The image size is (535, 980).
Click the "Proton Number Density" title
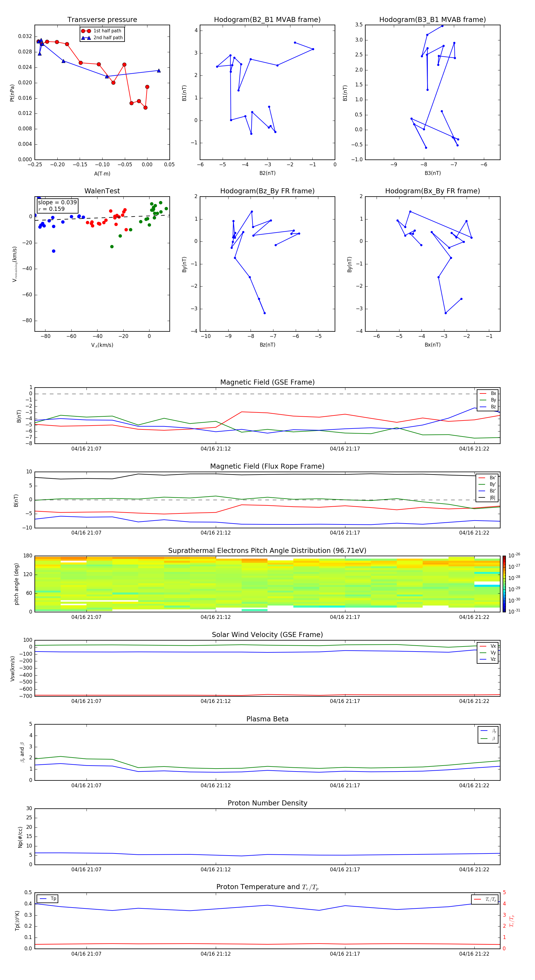tap(267, 803)
